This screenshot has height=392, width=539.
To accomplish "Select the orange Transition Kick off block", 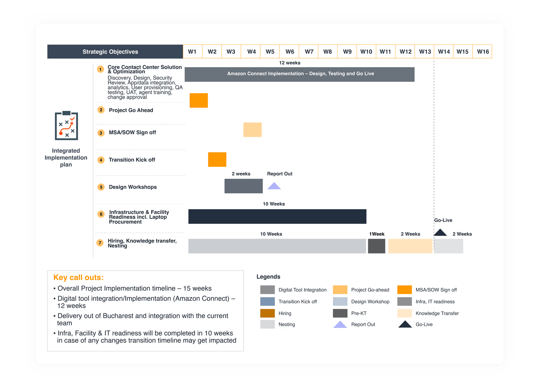I will pos(217,159).
